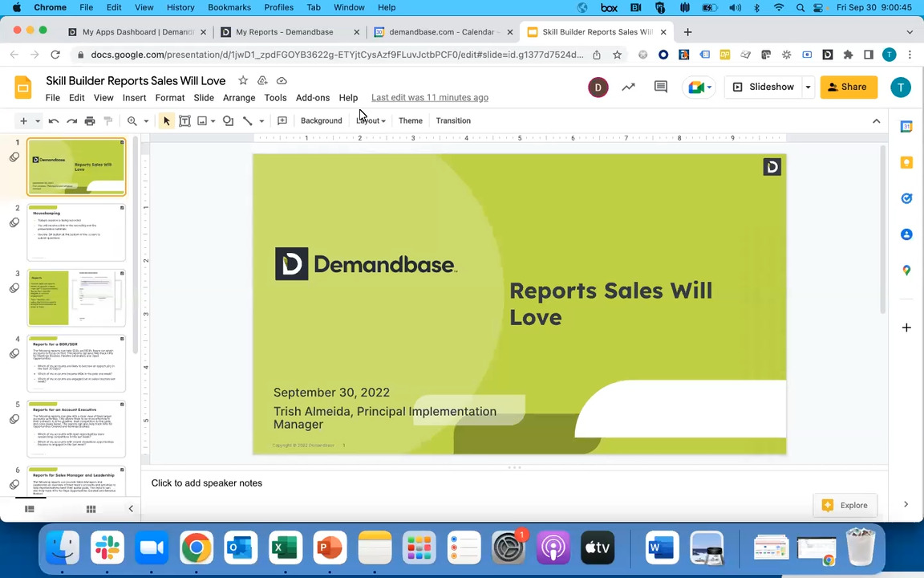Viewport: 924px width, 578px height.
Task: Star the presentation
Action: tap(243, 80)
